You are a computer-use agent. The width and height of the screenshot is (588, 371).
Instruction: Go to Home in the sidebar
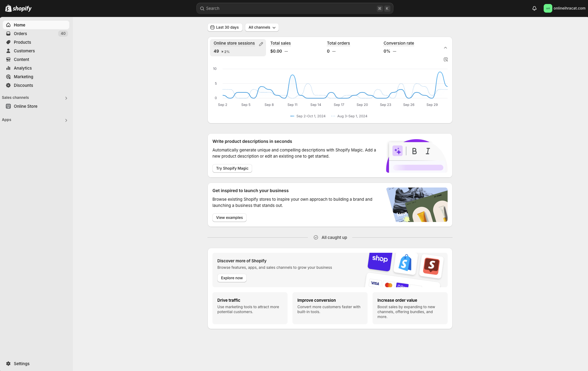[36, 25]
